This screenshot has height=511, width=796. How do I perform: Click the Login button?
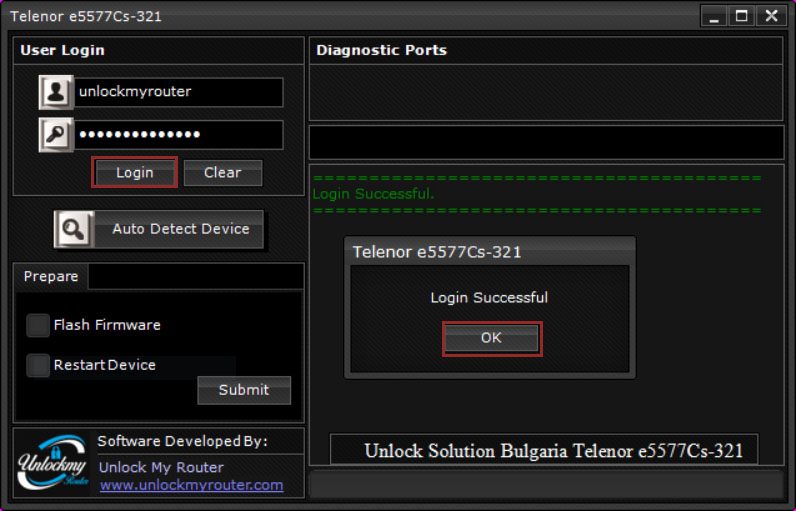pos(135,173)
